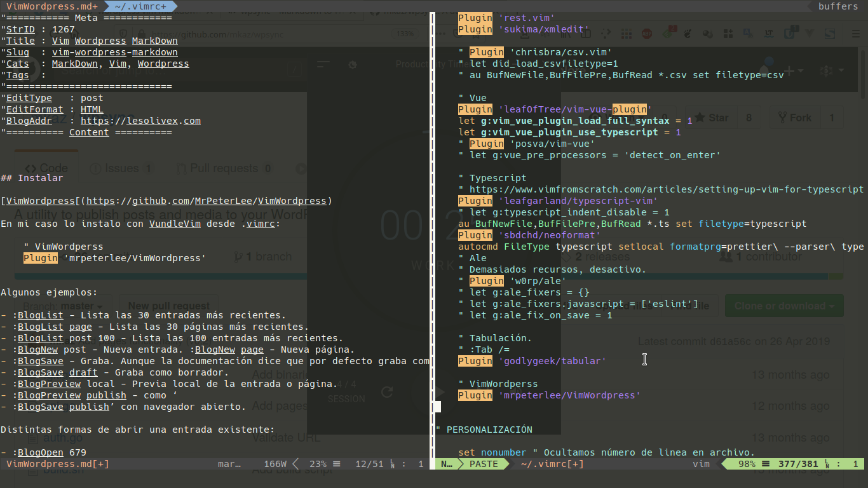
Task: Open the vimfromscratch.com typescript article URL
Action: coord(667,189)
